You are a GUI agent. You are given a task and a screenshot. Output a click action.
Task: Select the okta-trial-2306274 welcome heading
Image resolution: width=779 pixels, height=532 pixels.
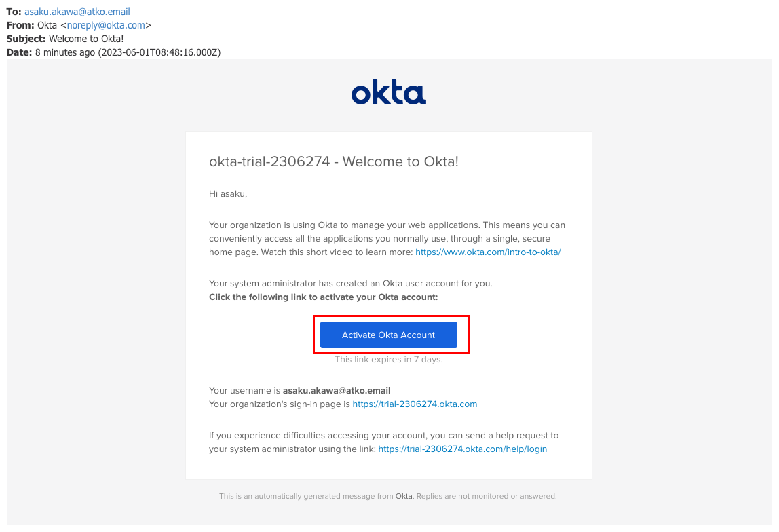pyautogui.click(x=334, y=161)
